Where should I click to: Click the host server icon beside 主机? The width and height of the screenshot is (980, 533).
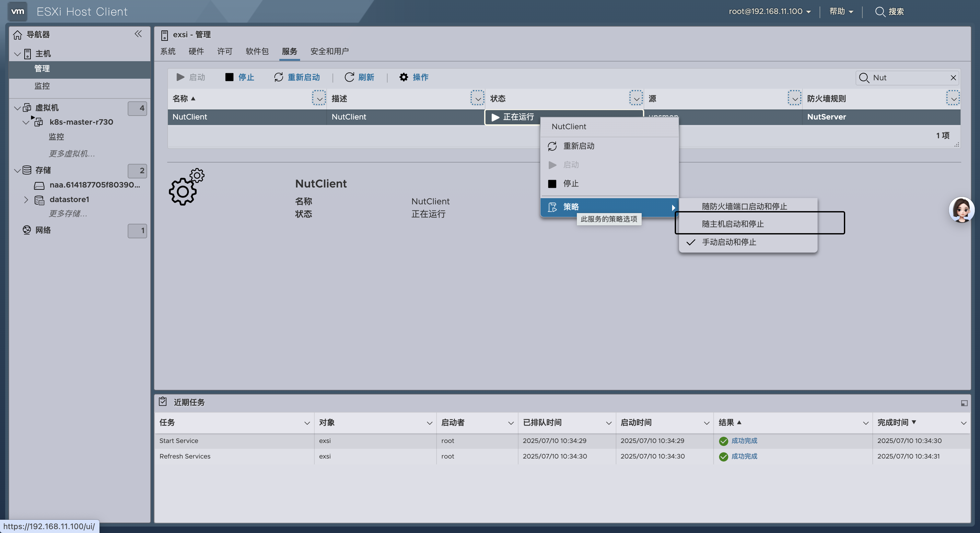28,54
